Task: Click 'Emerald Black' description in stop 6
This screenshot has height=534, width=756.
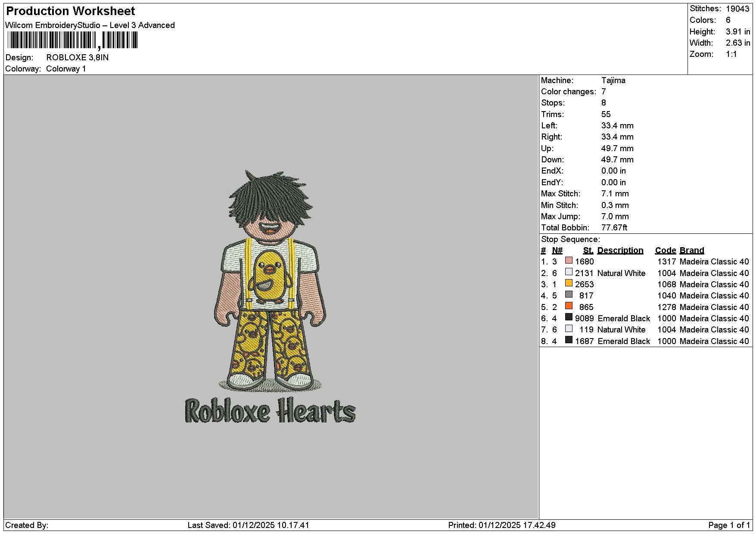Action: pyautogui.click(x=624, y=319)
